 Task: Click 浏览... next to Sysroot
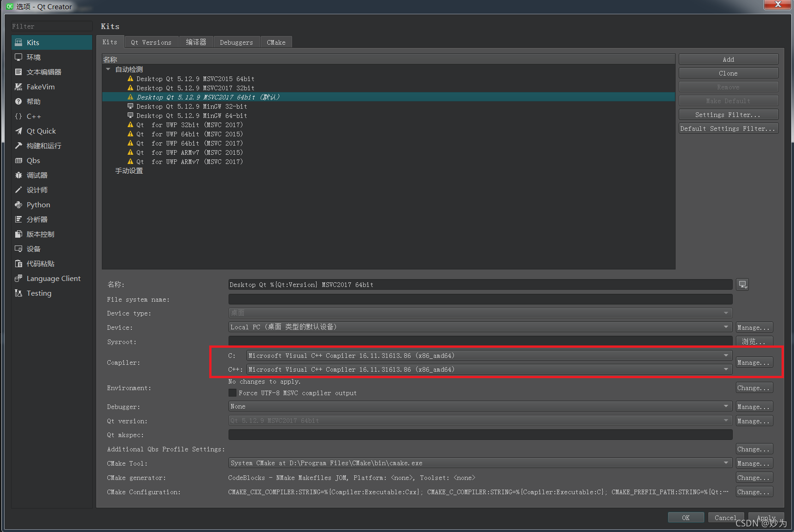pyautogui.click(x=754, y=341)
